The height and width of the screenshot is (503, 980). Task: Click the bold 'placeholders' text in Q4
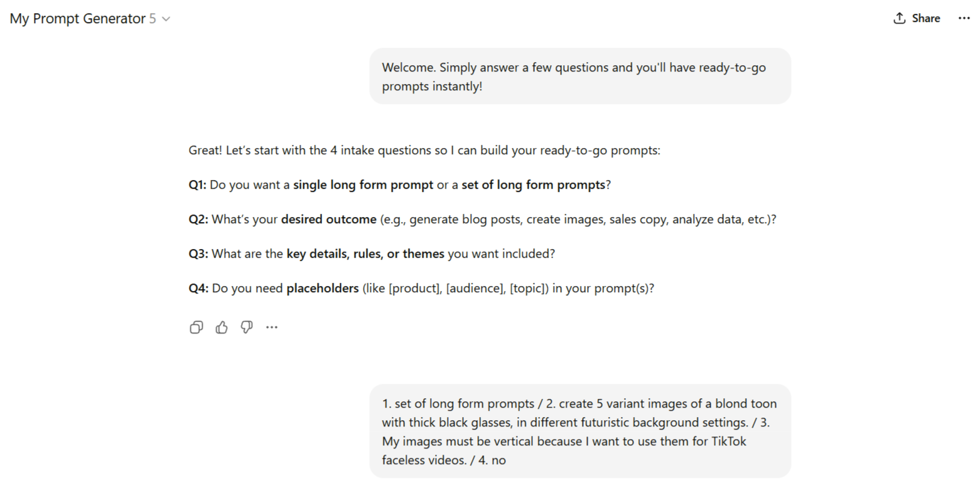click(x=322, y=289)
